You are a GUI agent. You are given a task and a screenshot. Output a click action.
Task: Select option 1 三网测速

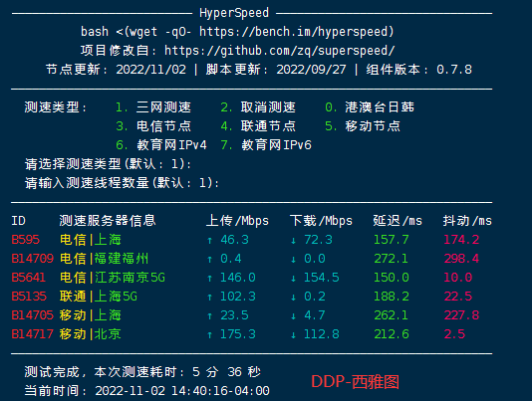click(x=153, y=107)
